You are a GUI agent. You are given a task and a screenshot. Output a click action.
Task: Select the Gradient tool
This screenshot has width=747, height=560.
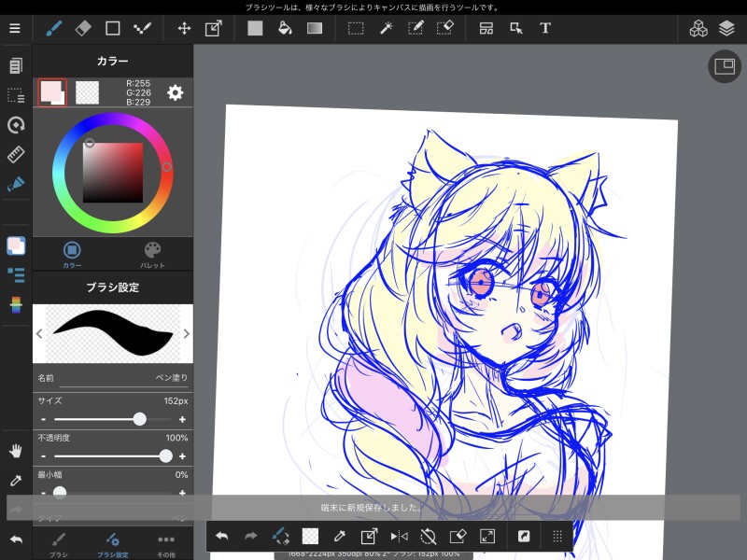[315, 29]
